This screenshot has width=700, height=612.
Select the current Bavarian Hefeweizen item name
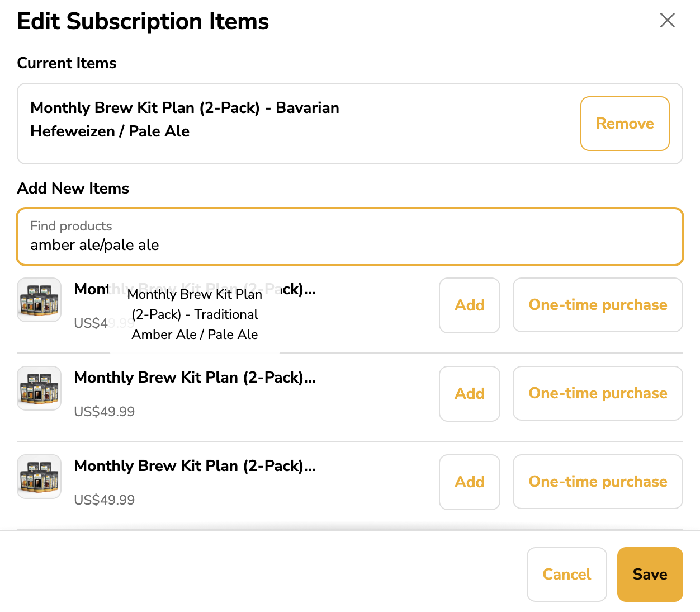[185, 119]
